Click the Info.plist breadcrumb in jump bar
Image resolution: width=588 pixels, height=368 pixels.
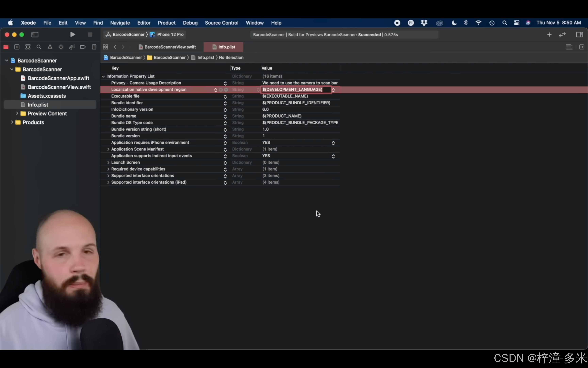(x=203, y=57)
